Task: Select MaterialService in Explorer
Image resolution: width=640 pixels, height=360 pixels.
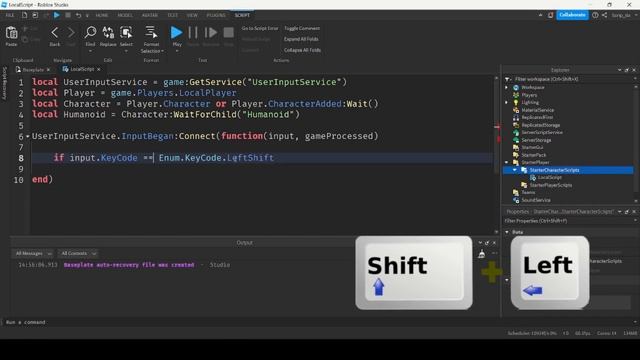Action: point(538,110)
